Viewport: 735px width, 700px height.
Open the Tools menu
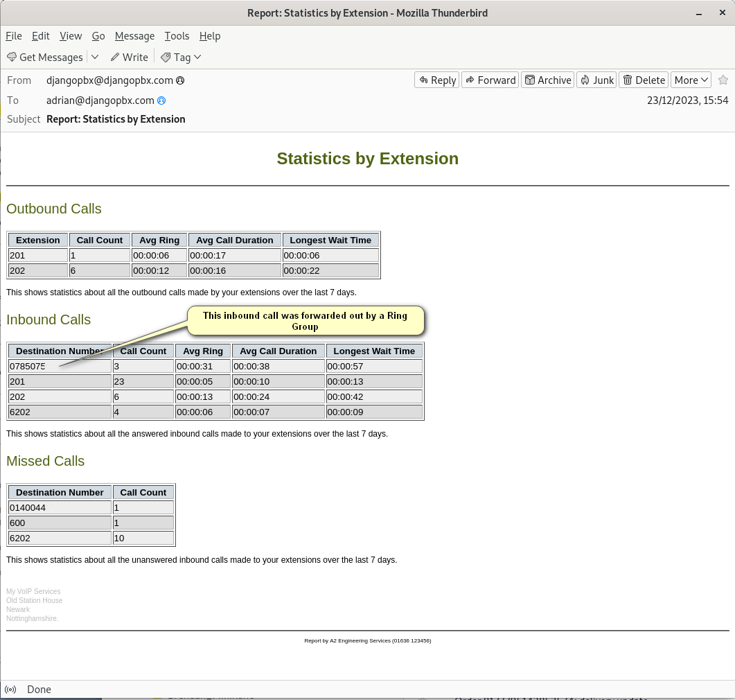click(x=177, y=36)
